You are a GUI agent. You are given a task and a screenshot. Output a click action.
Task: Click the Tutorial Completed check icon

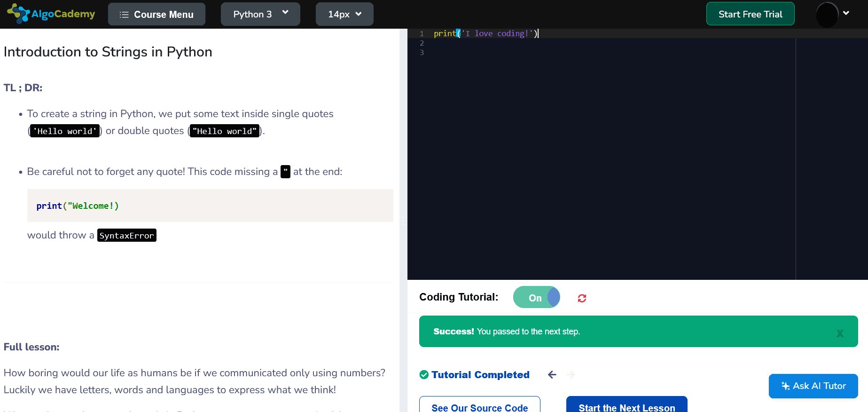click(424, 375)
